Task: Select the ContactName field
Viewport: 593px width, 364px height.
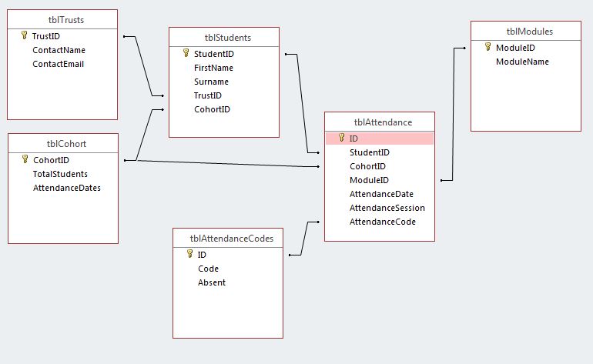Action: (x=59, y=50)
